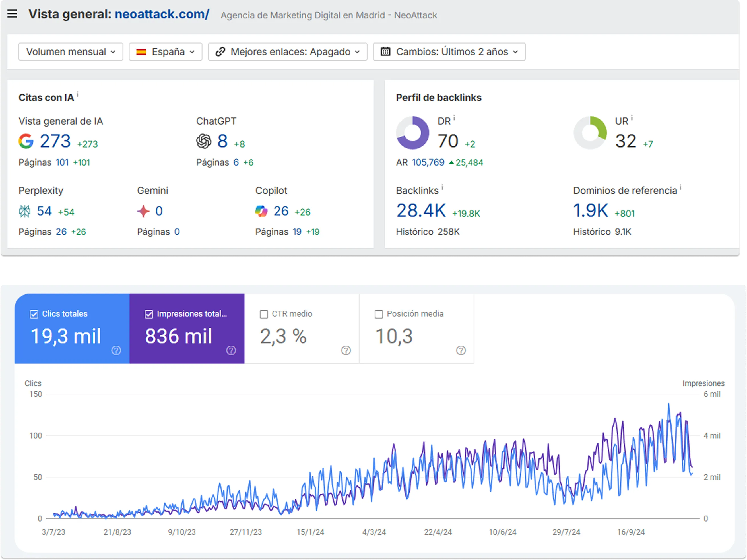Click the 29/7/24 date on chart axis
This screenshot has height=560, width=747.
coord(566,532)
